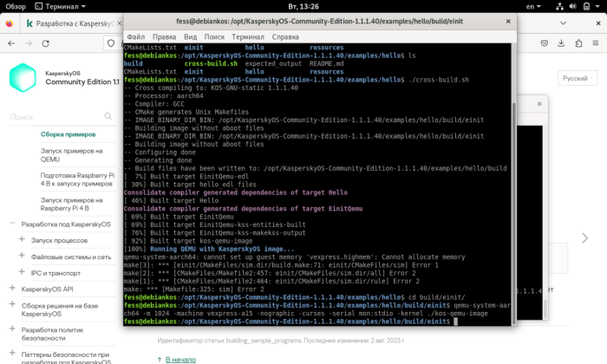Click the Firefox View icon
Viewport: 607px width, 364px height.
(x=10, y=23)
